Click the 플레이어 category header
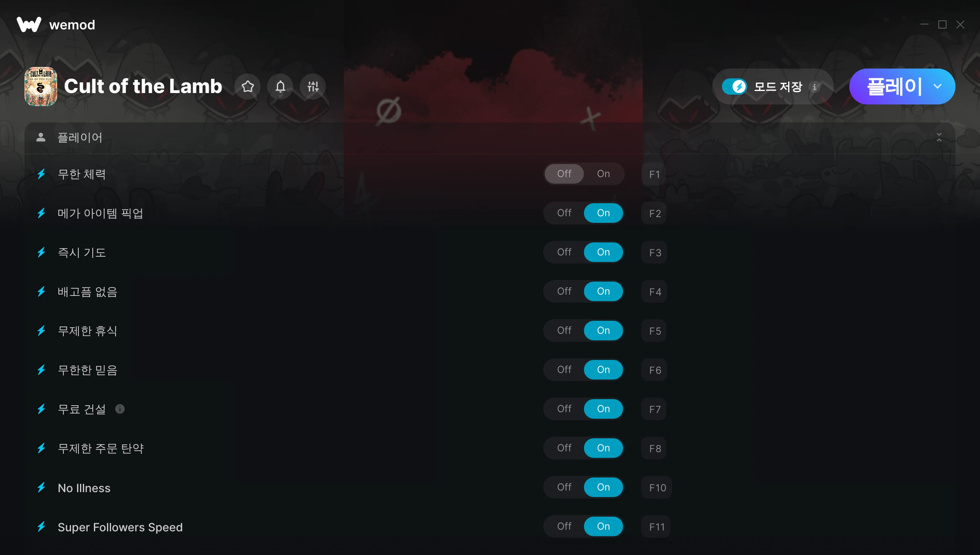Viewport: 980px width, 555px height. [490, 138]
